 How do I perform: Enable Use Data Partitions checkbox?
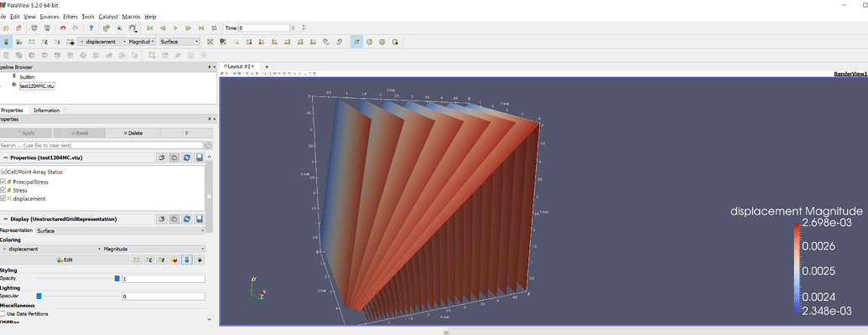point(3,314)
